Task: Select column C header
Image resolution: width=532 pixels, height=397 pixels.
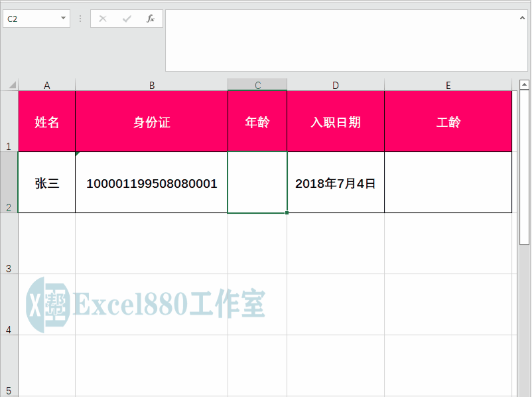Action: coord(257,85)
